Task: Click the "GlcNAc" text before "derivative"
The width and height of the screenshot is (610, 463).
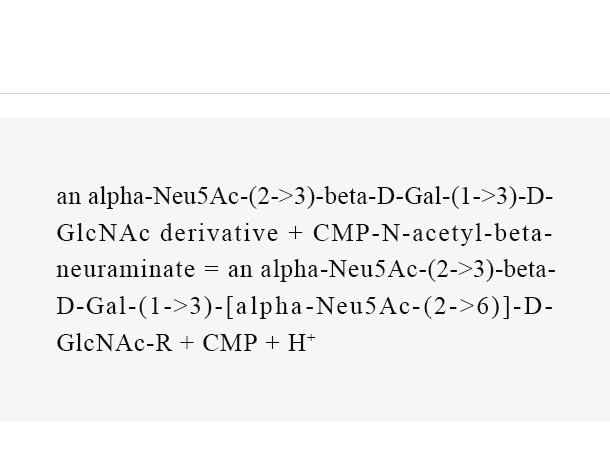Action: pos(103,233)
